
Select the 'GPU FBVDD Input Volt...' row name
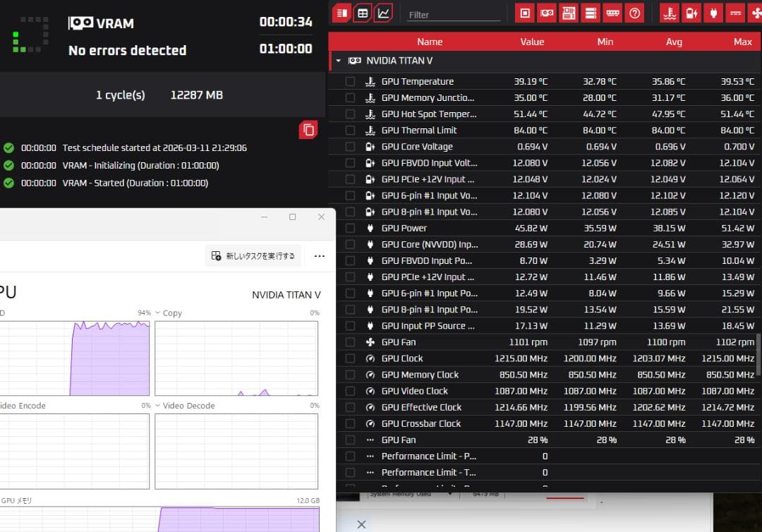coord(429,163)
